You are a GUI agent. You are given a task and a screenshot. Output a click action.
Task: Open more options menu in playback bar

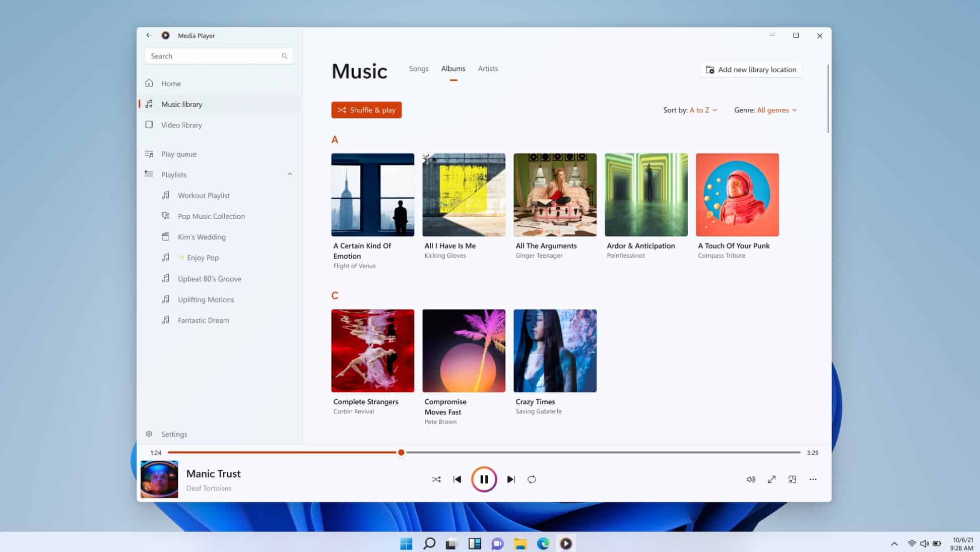click(x=813, y=478)
